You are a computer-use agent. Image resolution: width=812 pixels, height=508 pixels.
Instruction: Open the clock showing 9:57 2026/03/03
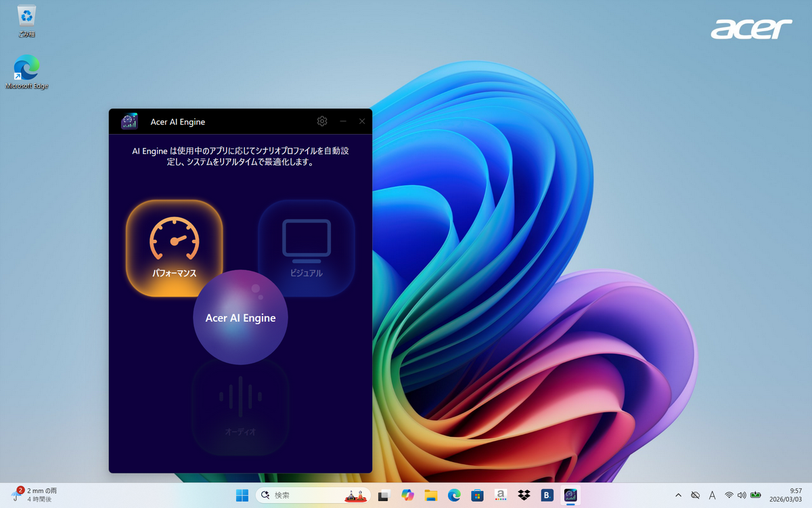(x=786, y=495)
